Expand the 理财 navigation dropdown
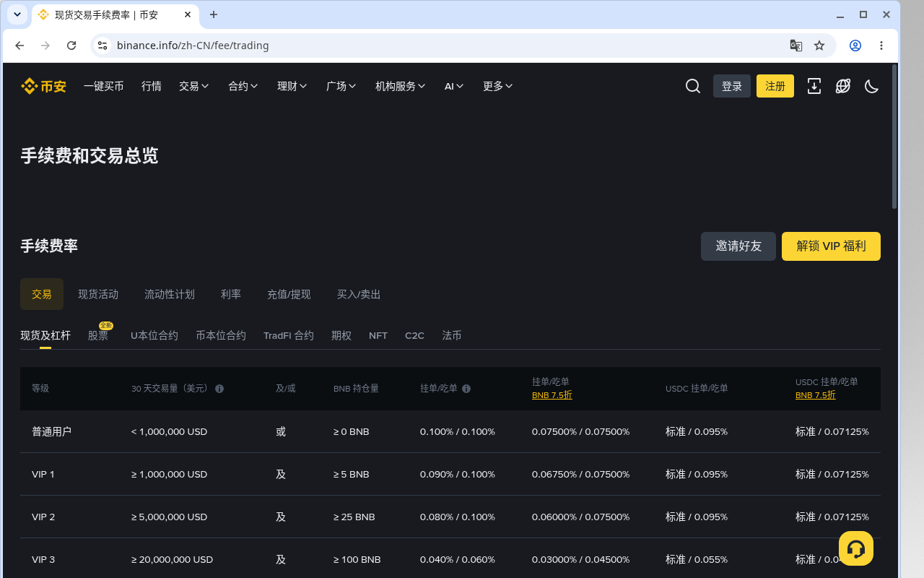The width and height of the screenshot is (924, 578). tap(292, 86)
